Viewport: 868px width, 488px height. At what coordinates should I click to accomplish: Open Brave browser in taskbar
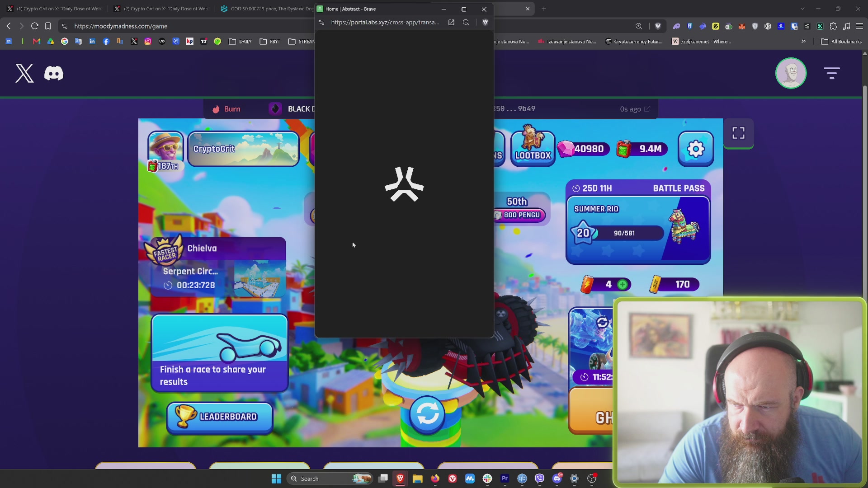tap(400, 479)
